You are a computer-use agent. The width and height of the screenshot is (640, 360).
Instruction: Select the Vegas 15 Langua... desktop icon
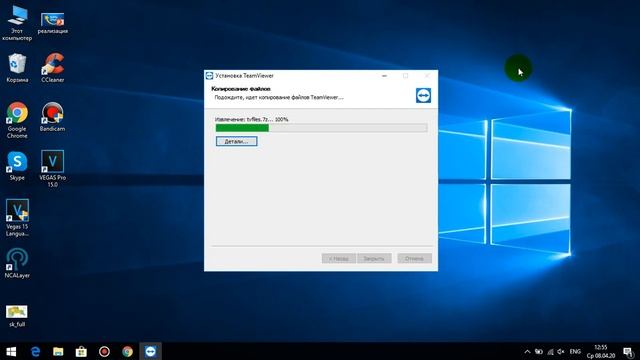17,218
